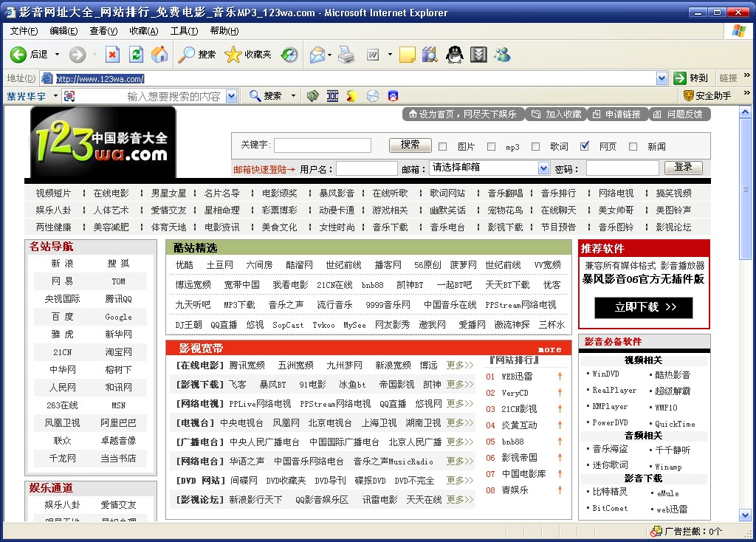Screen dimensions: 756x542
Task: Open the 收藏(A) menu
Action: coord(143,31)
